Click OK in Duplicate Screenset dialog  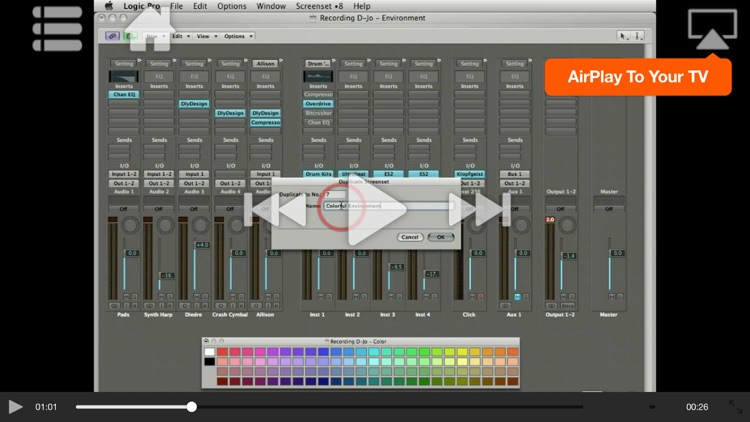(441, 237)
